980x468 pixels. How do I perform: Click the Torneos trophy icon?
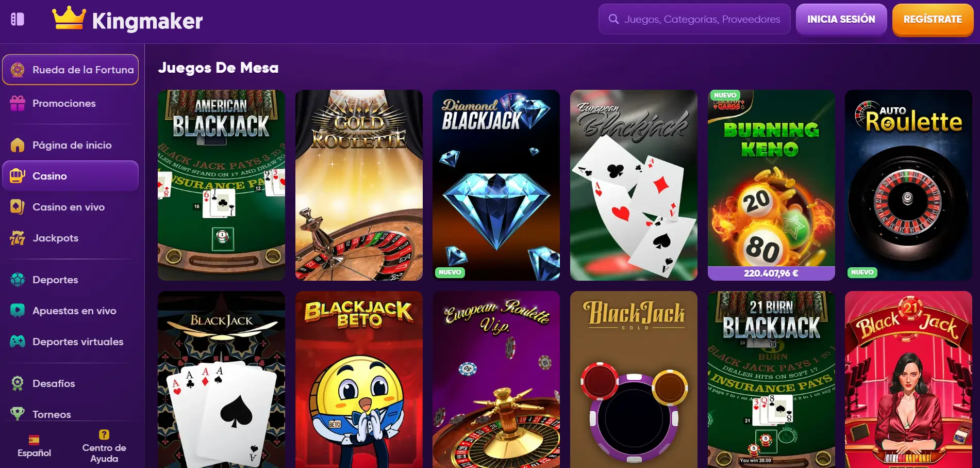(x=18, y=414)
